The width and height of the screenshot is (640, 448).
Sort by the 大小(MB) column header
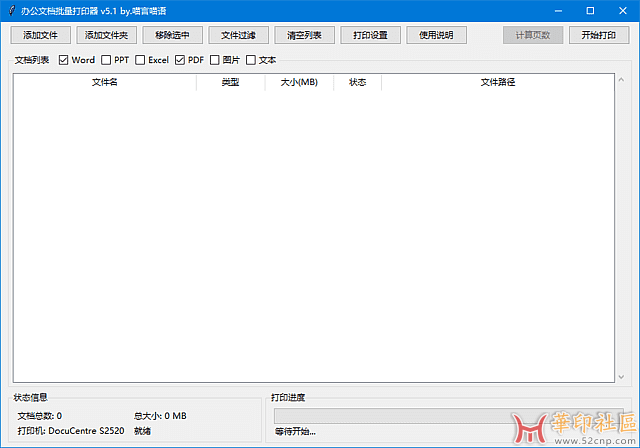[x=299, y=82]
